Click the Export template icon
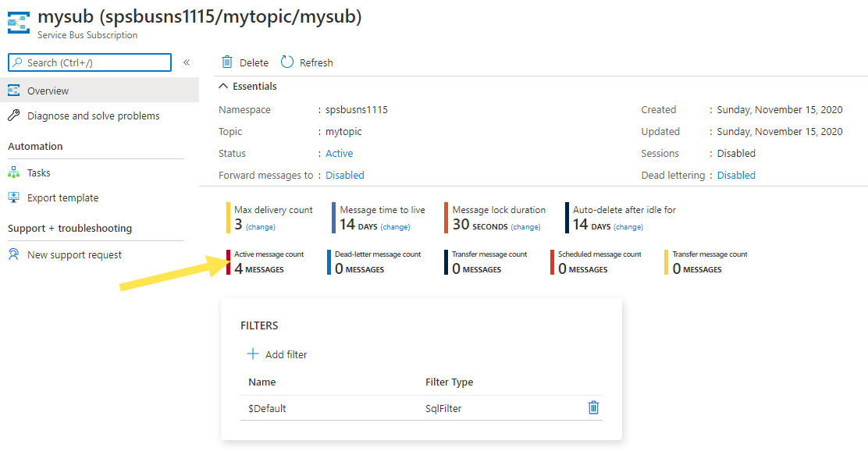 [x=13, y=197]
